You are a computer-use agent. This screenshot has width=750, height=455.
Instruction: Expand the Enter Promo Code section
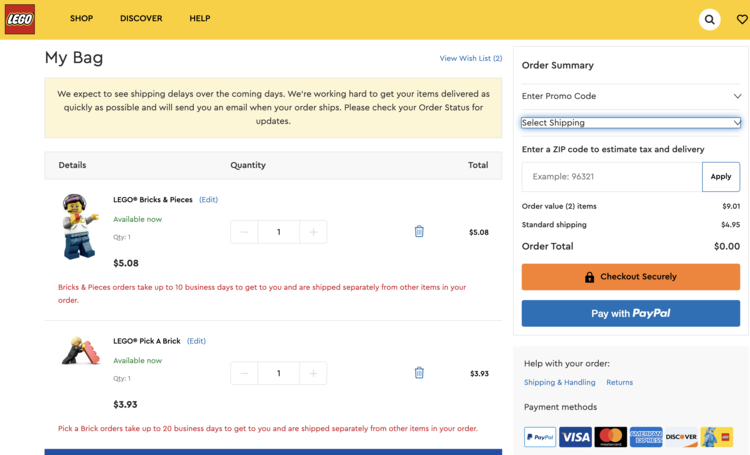pos(631,96)
